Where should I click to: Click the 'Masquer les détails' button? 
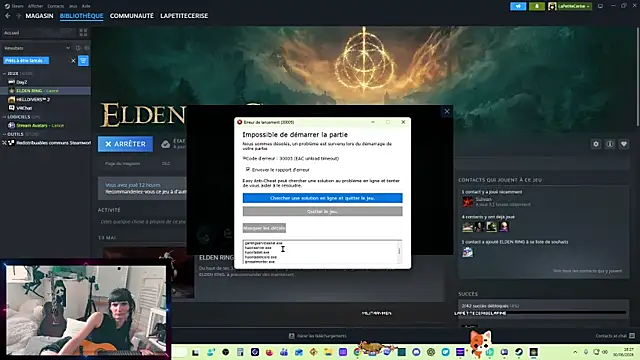[264, 228]
